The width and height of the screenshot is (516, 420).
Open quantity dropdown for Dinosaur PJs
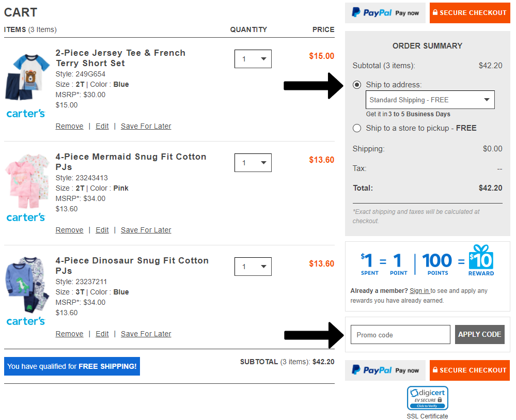click(x=253, y=267)
